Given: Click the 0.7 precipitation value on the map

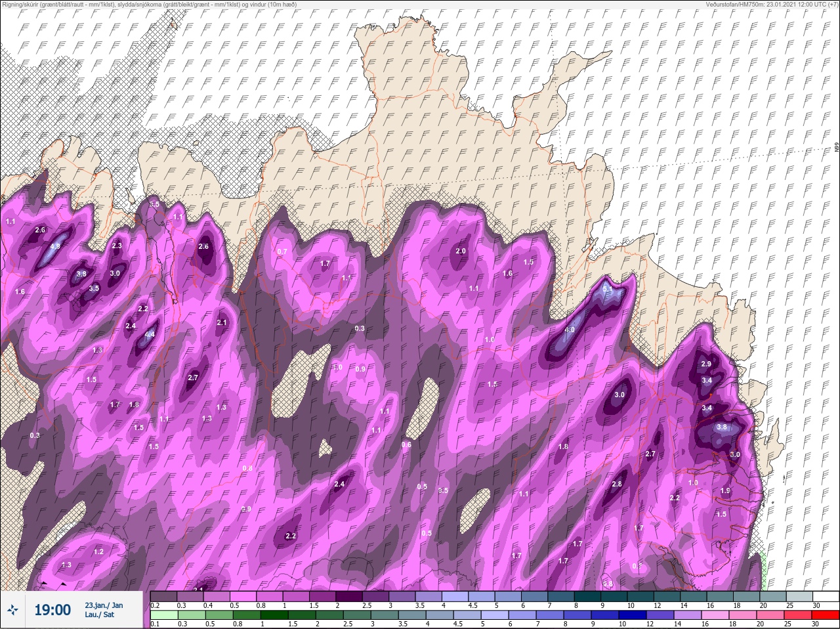Looking at the screenshot, I should [x=282, y=251].
